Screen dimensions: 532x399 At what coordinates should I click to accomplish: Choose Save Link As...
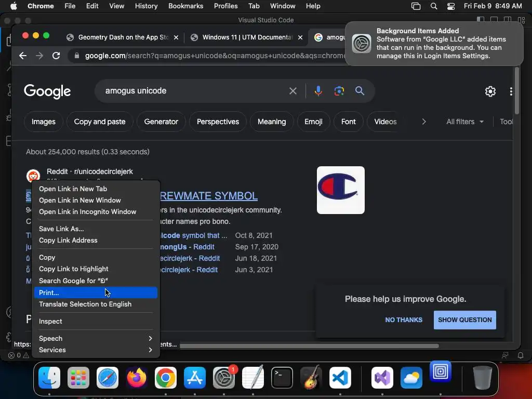click(96, 229)
